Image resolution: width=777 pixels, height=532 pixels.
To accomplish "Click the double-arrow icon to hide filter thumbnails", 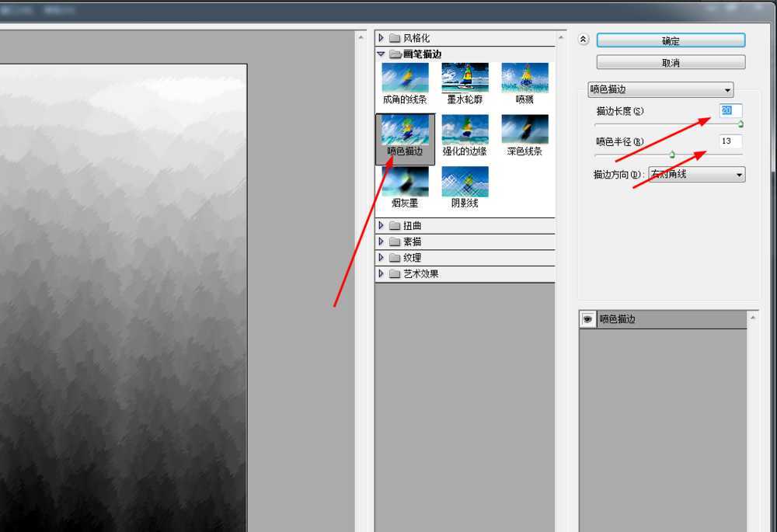I will coord(583,39).
